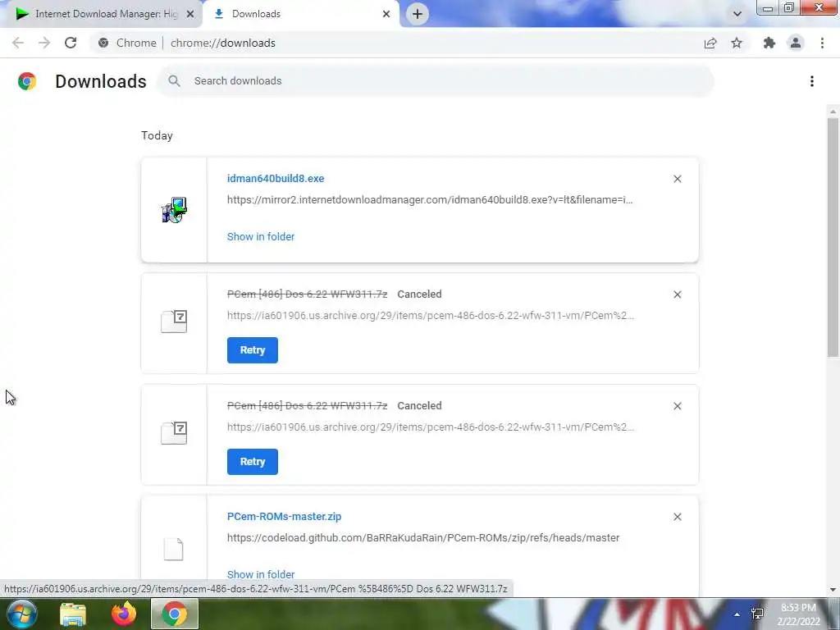Share this page via the share icon
This screenshot has height=630, width=840.
pos(710,43)
